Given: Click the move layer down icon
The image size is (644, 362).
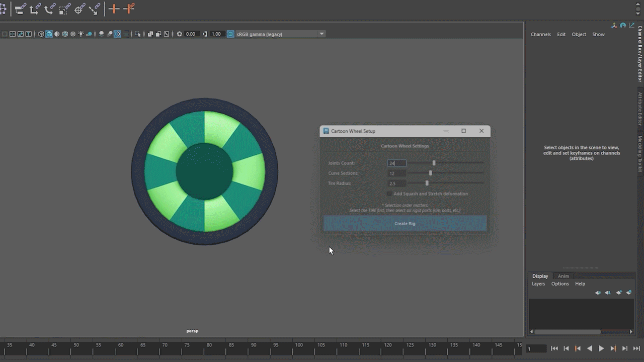Looking at the screenshot, I should pos(608,292).
